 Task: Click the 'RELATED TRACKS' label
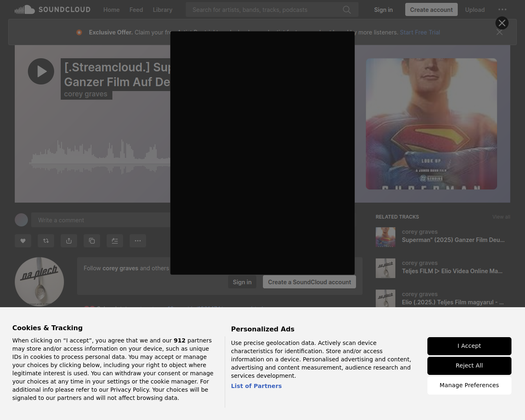pos(397,217)
